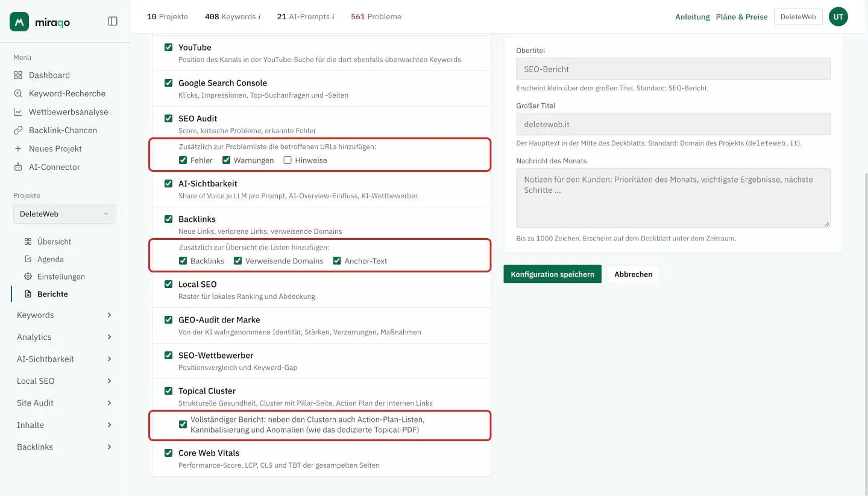Click the Großer Titel input field
Screen dimensions: 868x496
[673, 124]
